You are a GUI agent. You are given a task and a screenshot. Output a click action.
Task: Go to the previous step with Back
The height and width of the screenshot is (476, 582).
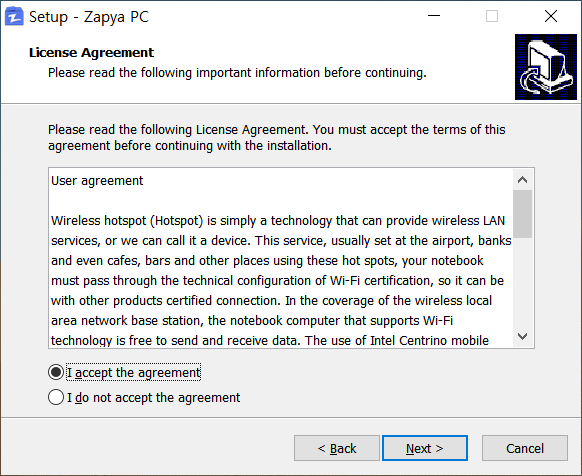click(x=337, y=448)
